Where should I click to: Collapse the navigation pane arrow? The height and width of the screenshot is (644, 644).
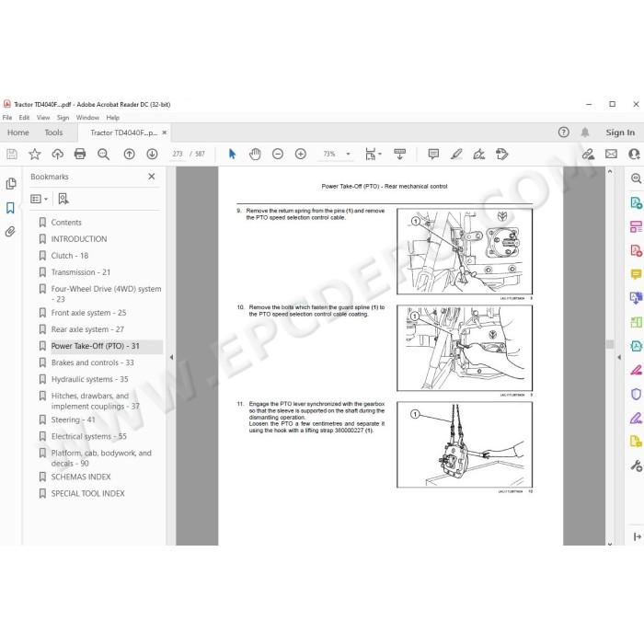point(171,357)
